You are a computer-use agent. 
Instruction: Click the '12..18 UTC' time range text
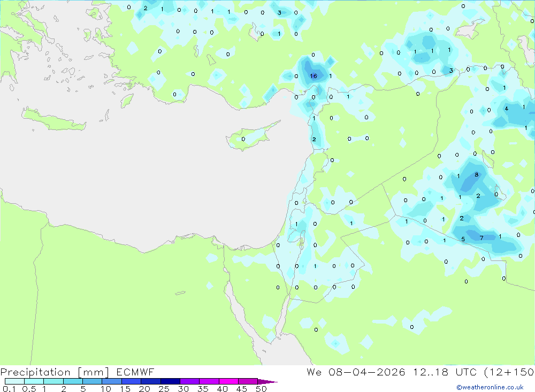coord(445,372)
